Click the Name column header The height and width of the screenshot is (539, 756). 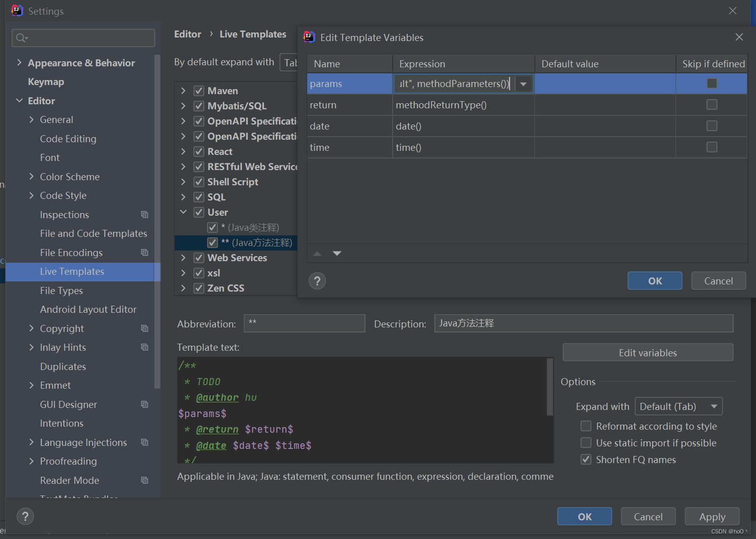click(x=350, y=64)
